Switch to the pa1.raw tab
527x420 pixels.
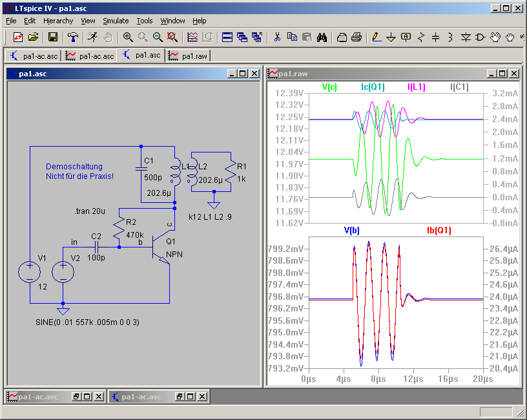(187, 56)
